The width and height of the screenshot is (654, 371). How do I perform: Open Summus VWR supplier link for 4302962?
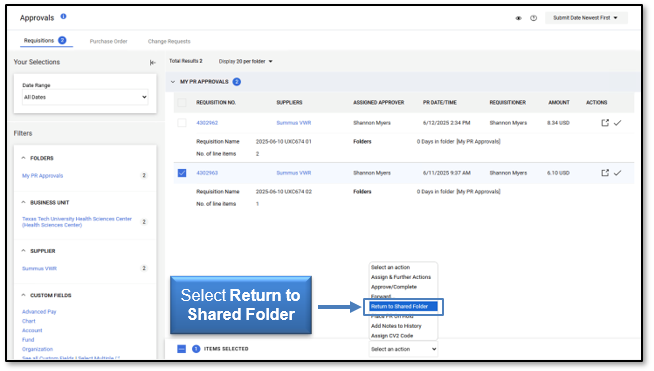point(294,123)
